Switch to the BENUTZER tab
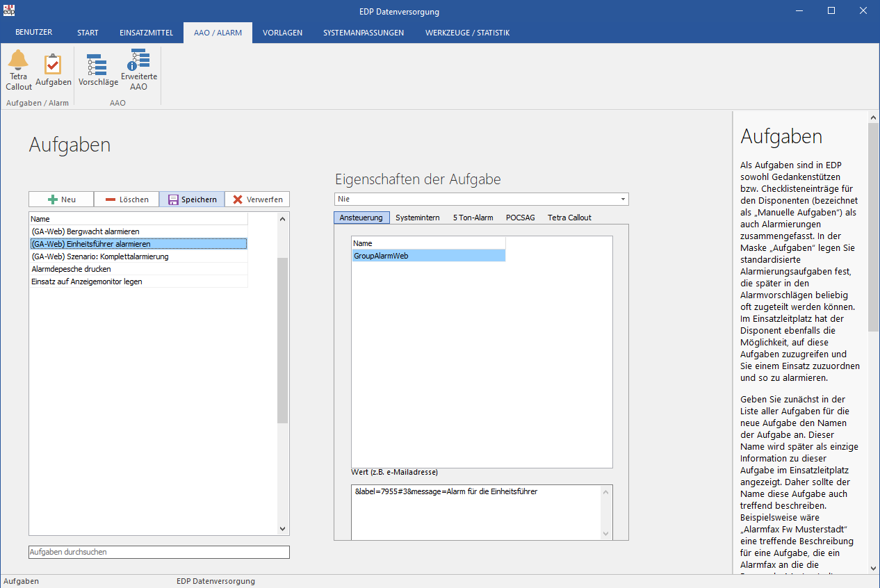This screenshot has height=588, width=880. tap(33, 33)
